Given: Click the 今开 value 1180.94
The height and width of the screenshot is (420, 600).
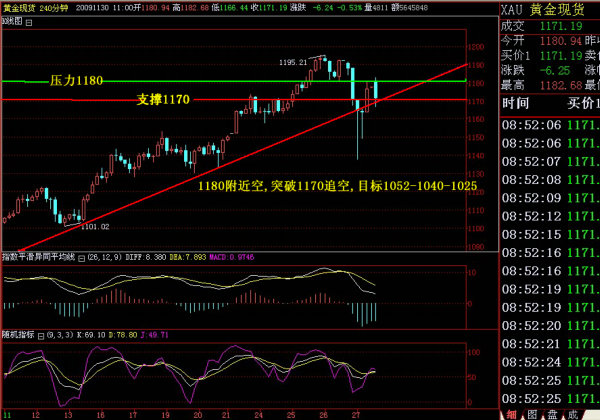Looking at the screenshot, I should (561, 41).
